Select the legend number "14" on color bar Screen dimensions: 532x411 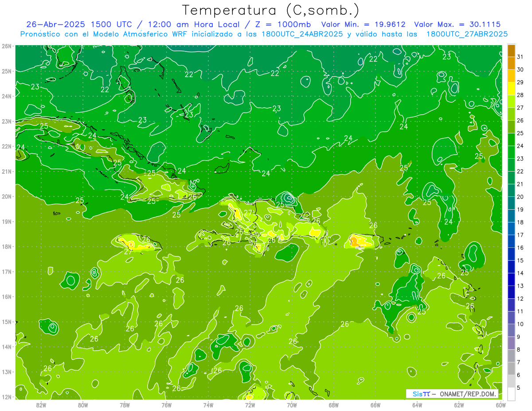pyautogui.click(x=520, y=273)
